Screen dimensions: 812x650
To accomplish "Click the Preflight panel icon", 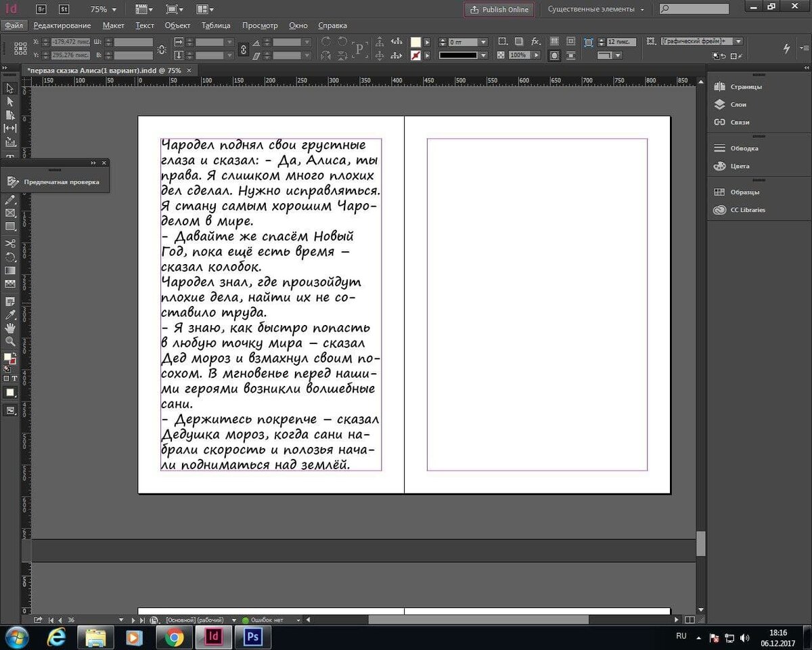I will click(13, 181).
